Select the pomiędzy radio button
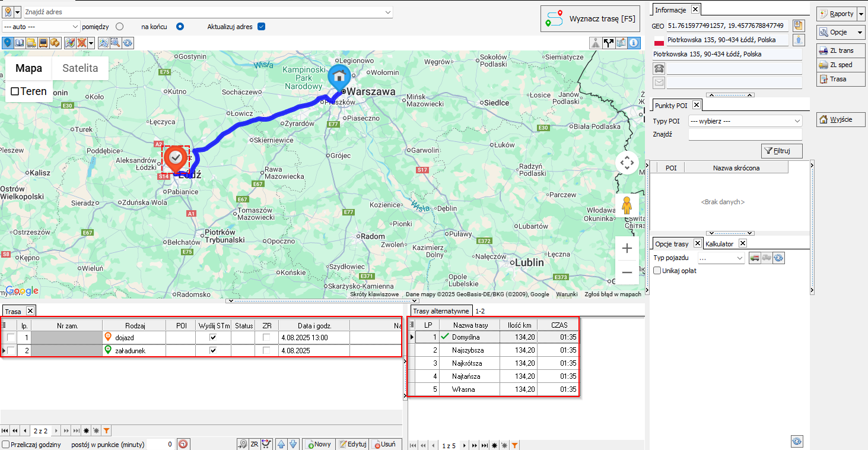The height and width of the screenshot is (450, 868). (120, 27)
